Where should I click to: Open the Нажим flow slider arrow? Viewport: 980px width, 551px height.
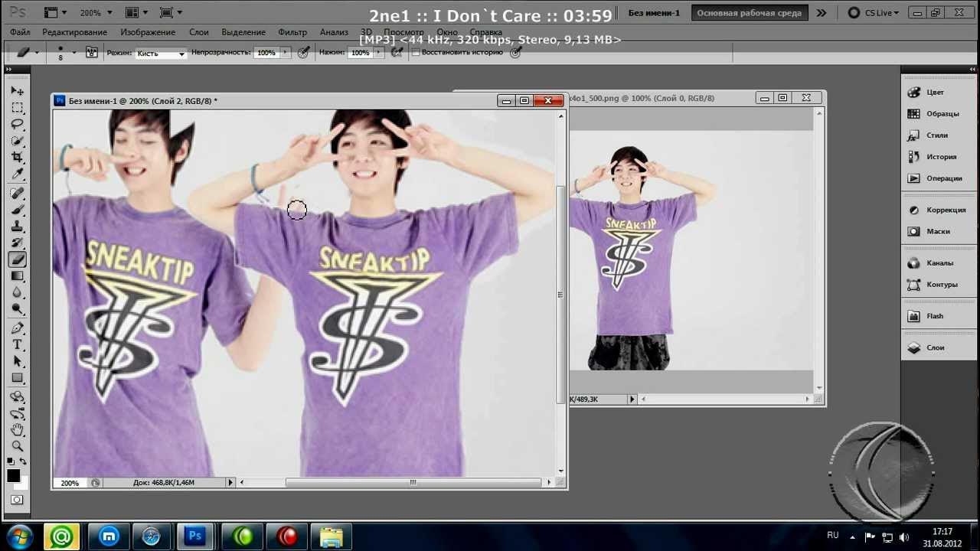tap(378, 53)
